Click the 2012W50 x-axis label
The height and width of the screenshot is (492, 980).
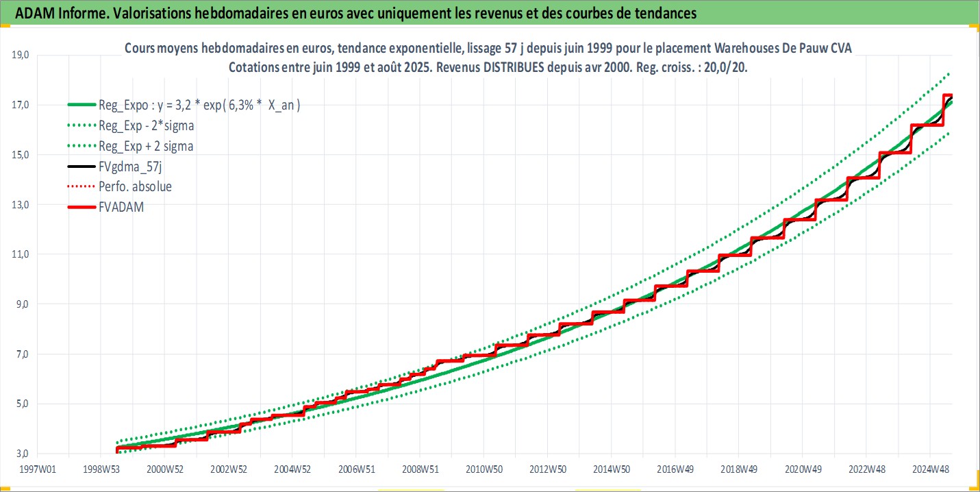tap(547, 469)
